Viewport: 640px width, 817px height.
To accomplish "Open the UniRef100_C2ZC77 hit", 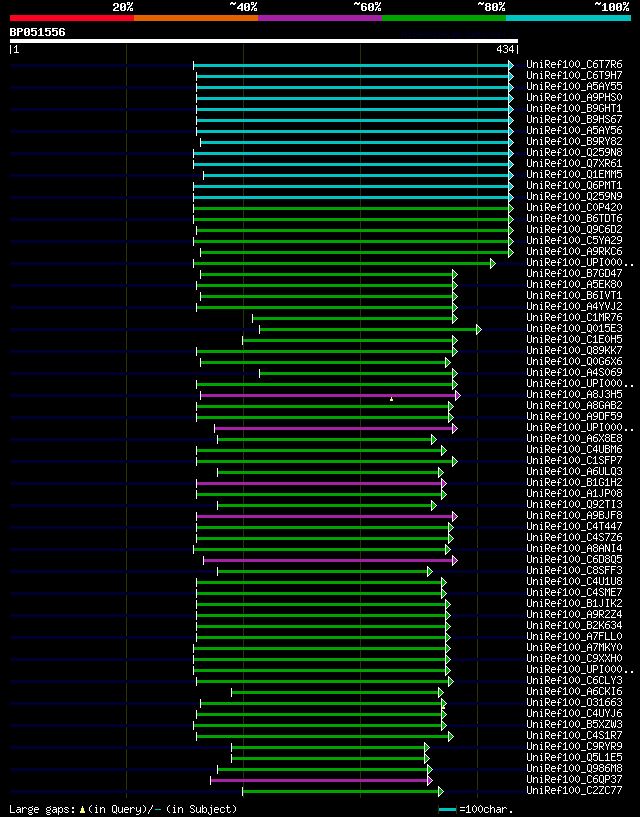I will click(x=574, y=790).
